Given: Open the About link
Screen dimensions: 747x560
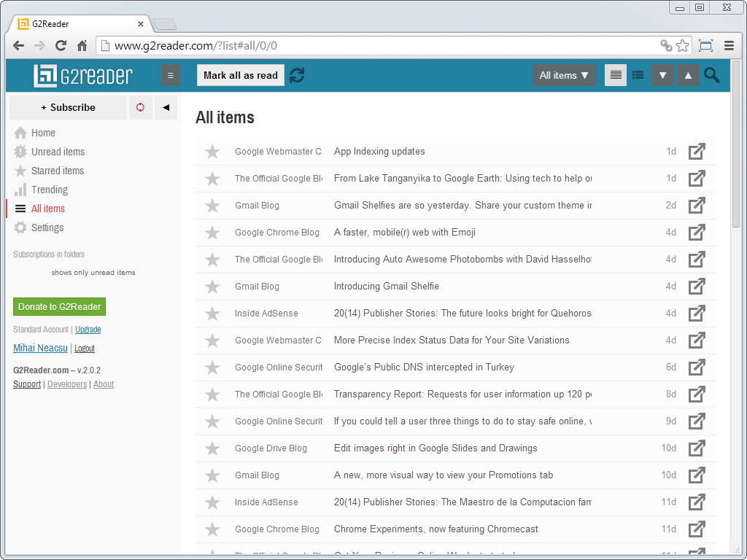Looking at the screenshot, I should point(104,384).
